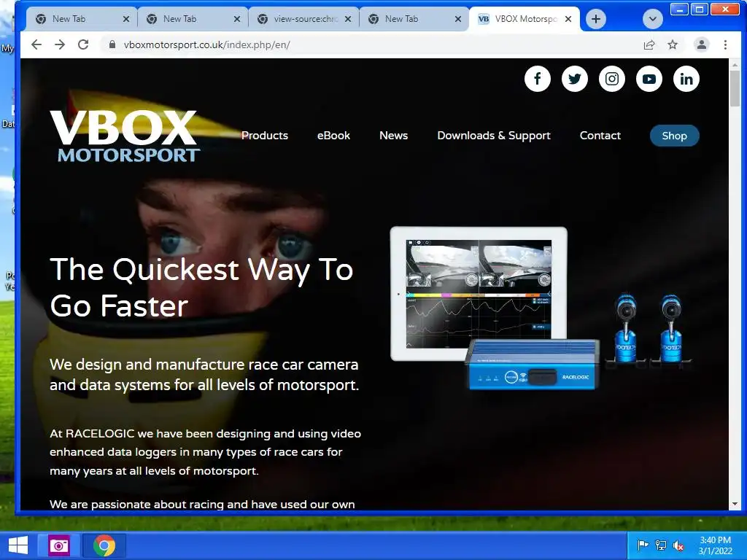Open the camera app in taskbar
The height and width of the screenshot is (560, 747).
[59, 545]
